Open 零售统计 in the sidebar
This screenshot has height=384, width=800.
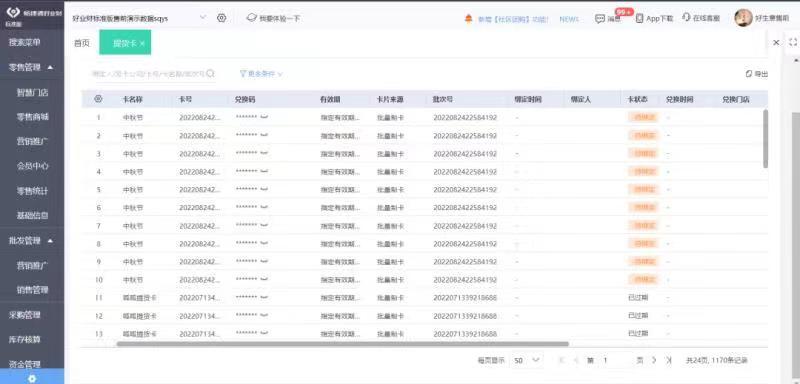coord(32,191)
